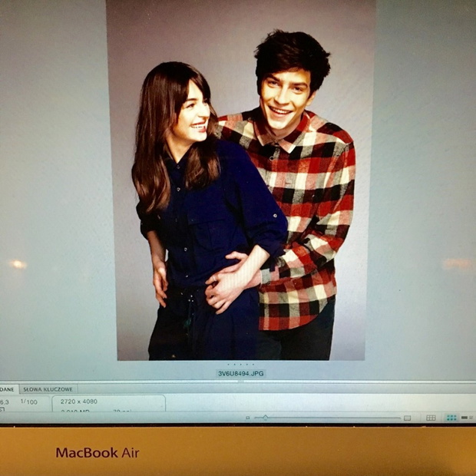Click the 2720 x 4080 dimensions value
Viewport: 476px width, 476px height.
78,402
